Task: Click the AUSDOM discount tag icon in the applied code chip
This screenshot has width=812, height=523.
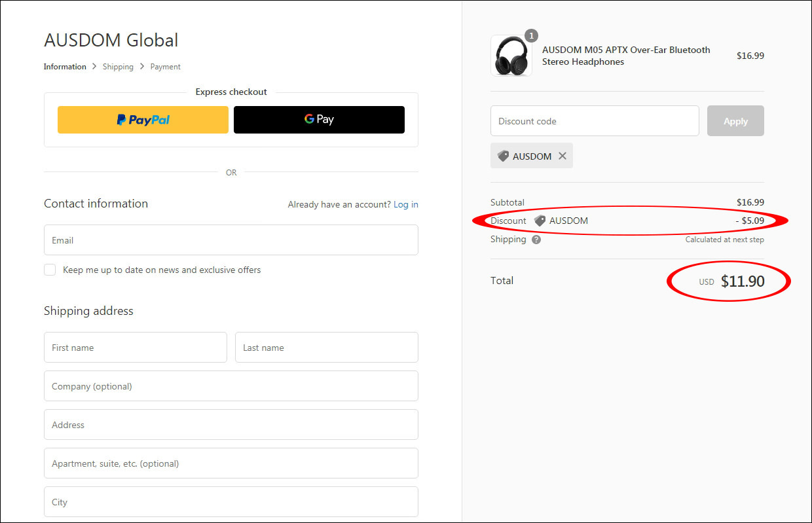Action: coord(503,156)
